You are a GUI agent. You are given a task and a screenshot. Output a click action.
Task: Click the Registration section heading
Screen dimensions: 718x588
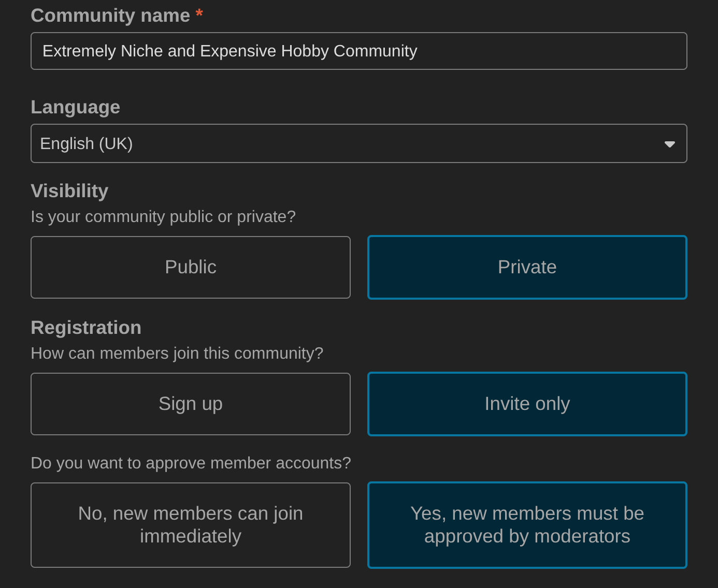tap(86, 327)
